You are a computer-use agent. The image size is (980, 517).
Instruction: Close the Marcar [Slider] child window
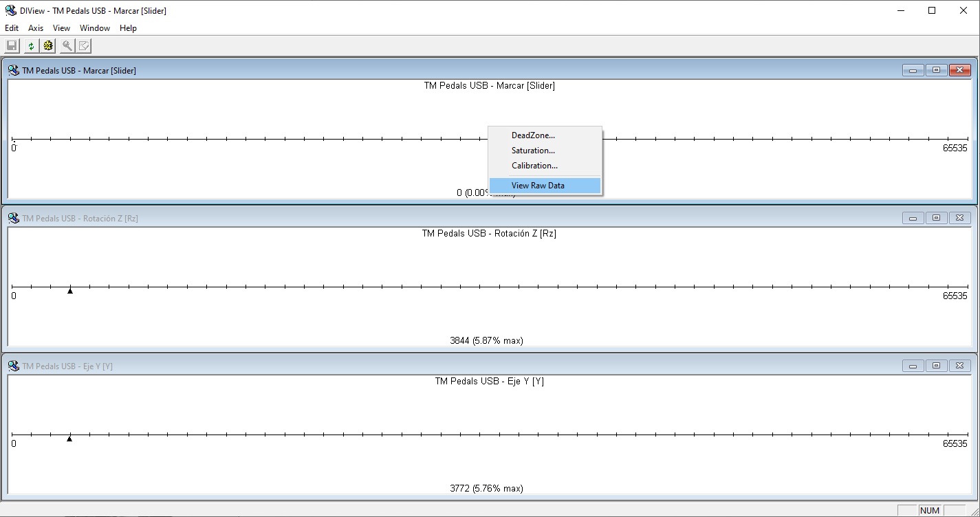point(959,70)
